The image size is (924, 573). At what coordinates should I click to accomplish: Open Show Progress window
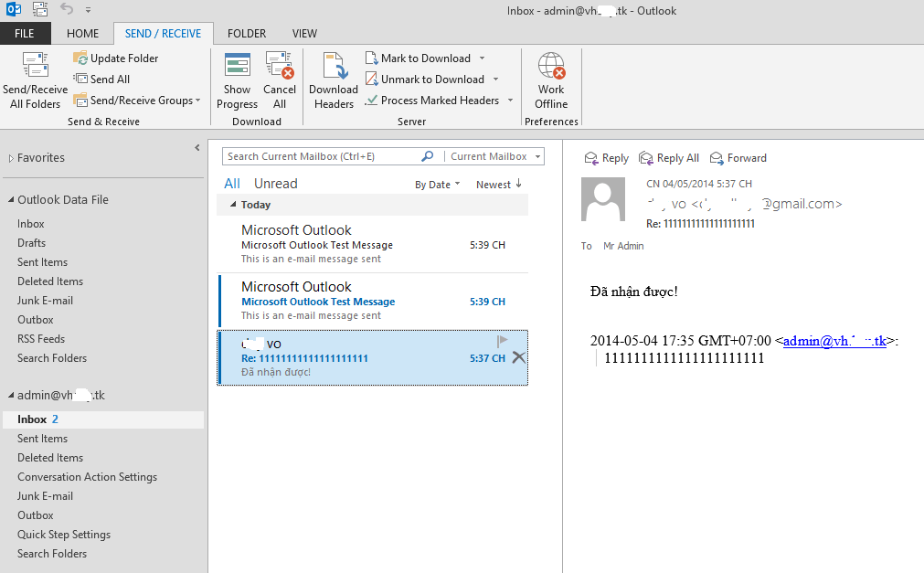tap(237, 67)
